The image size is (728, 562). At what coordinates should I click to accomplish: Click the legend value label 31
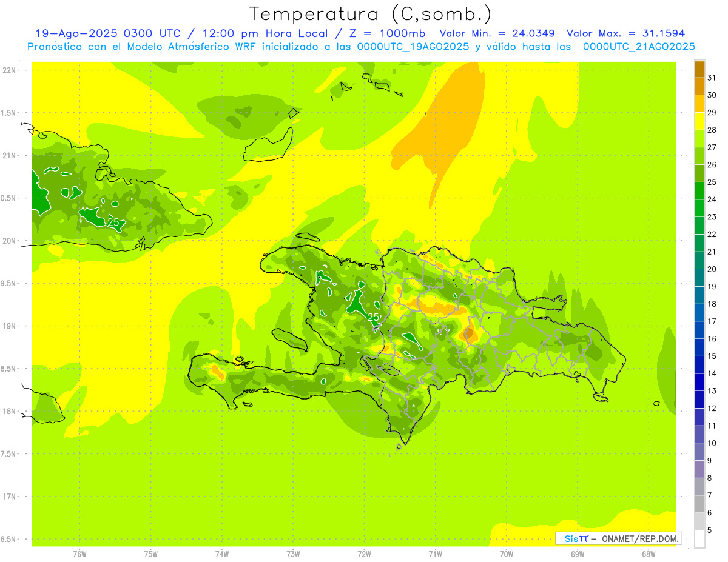(712, 78)
